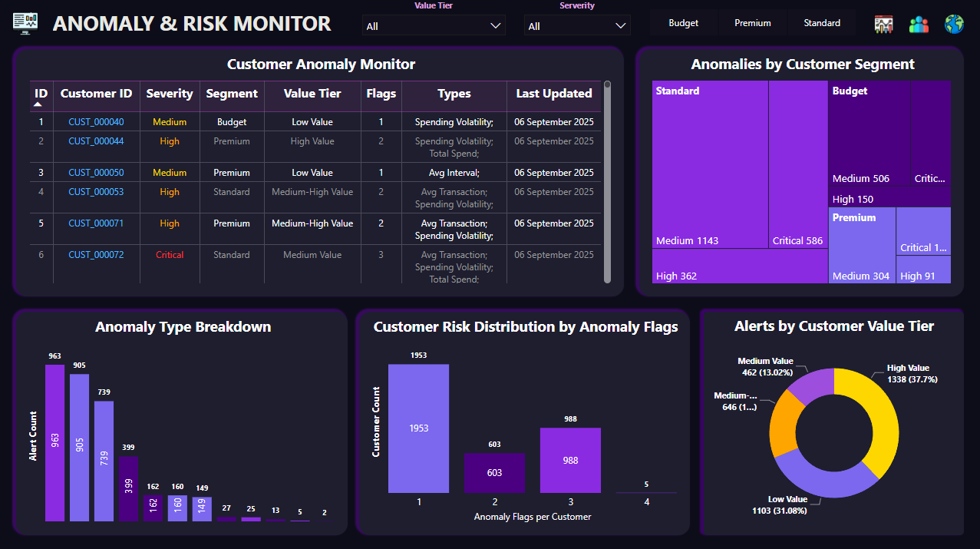Toggle the Standard segment filter
The width and height of the screenshot is (980, 549).
(x=821, y=22)
